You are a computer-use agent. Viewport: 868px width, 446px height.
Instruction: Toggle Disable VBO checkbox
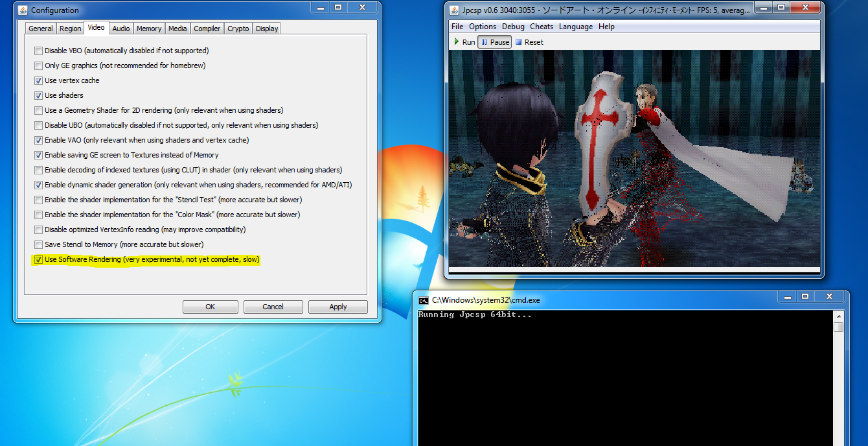(x=39, y=51)
